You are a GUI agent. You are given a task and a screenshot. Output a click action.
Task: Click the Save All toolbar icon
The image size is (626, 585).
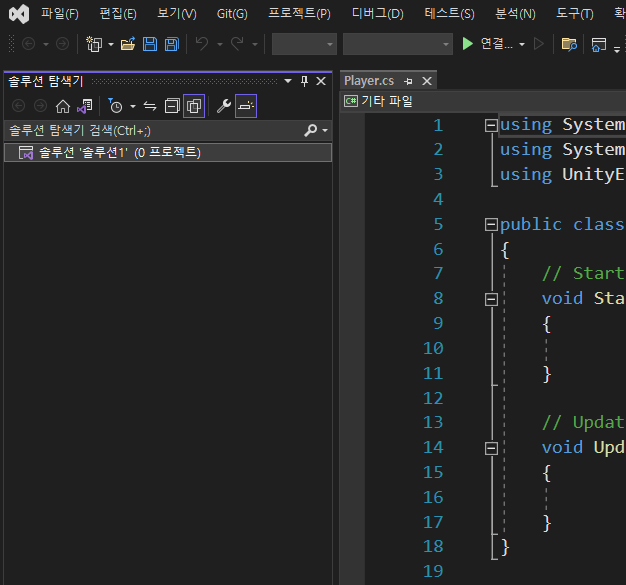[172, 44]
